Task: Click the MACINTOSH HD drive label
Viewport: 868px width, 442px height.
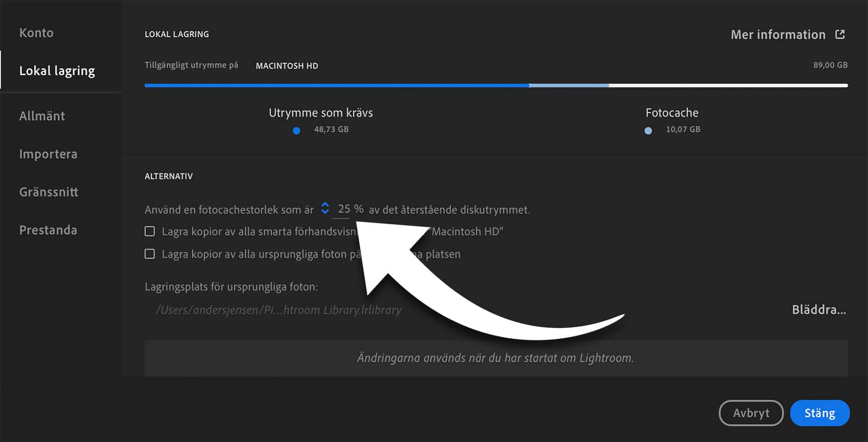Action: [x=286, y=66]
